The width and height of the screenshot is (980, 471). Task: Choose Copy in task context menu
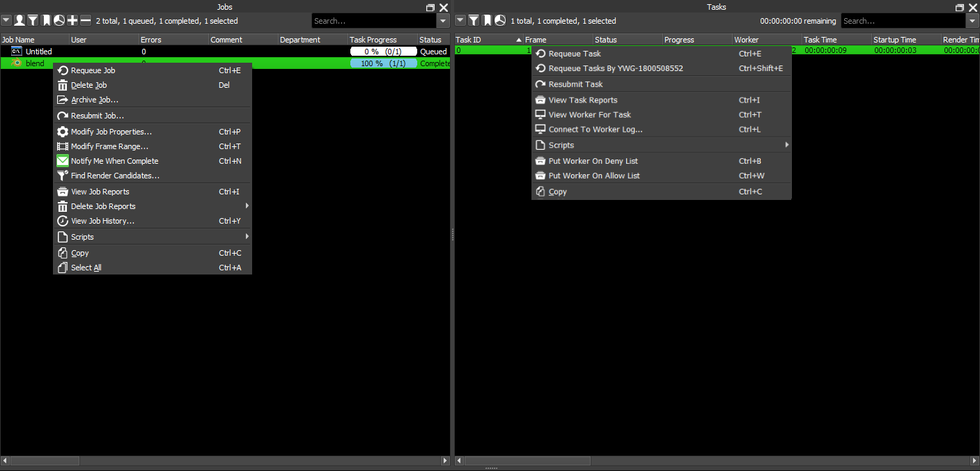[x=662, y=192]
